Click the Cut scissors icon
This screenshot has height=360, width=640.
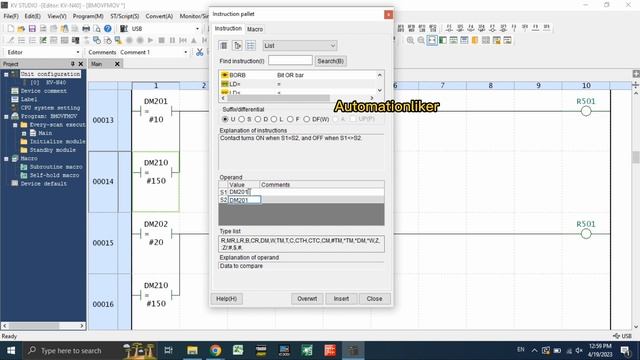(200, 52)
